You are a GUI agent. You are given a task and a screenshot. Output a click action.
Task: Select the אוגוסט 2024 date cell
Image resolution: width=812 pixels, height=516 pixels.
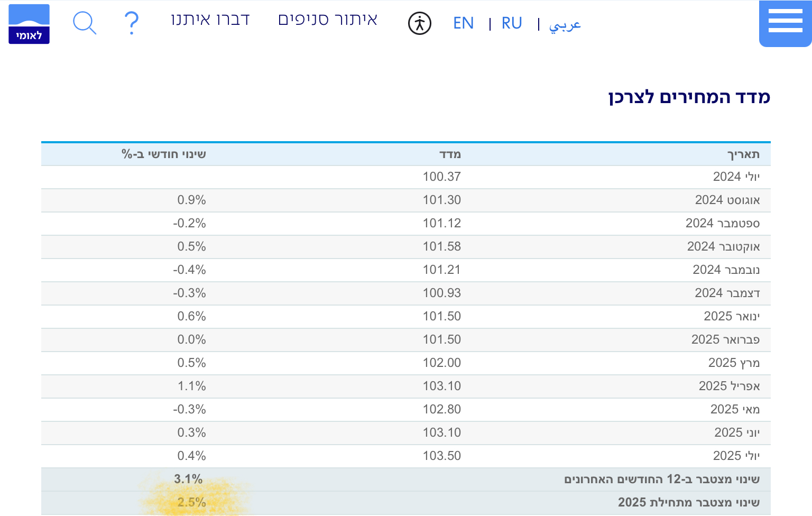[727, 200]
